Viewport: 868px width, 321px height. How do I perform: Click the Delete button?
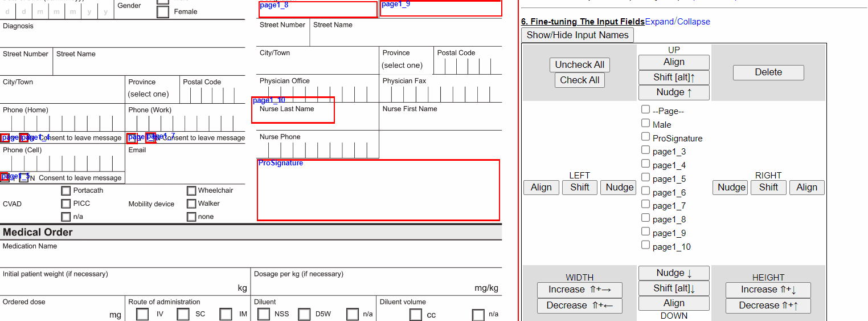(768, 72)
